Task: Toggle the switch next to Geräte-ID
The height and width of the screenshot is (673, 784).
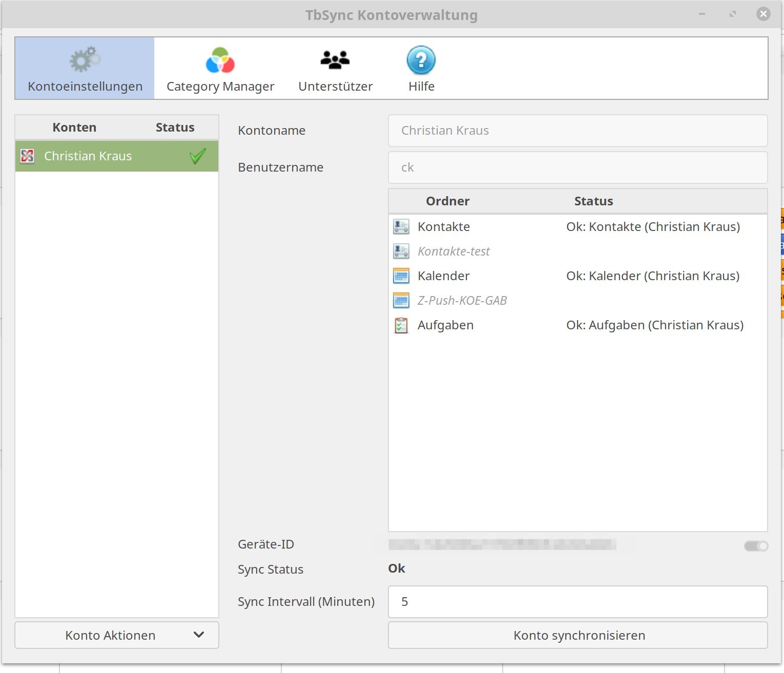Action: [x=756, y=546]
